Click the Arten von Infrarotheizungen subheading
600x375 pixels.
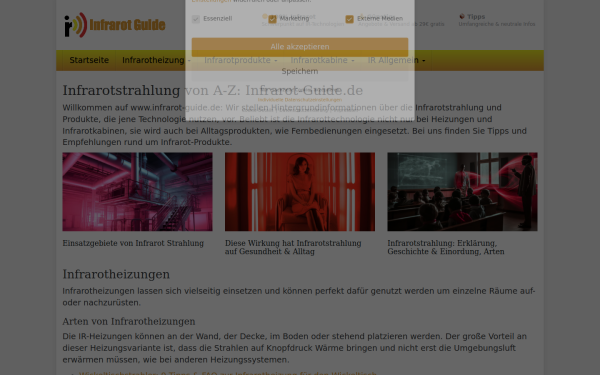tap(129, 321)
